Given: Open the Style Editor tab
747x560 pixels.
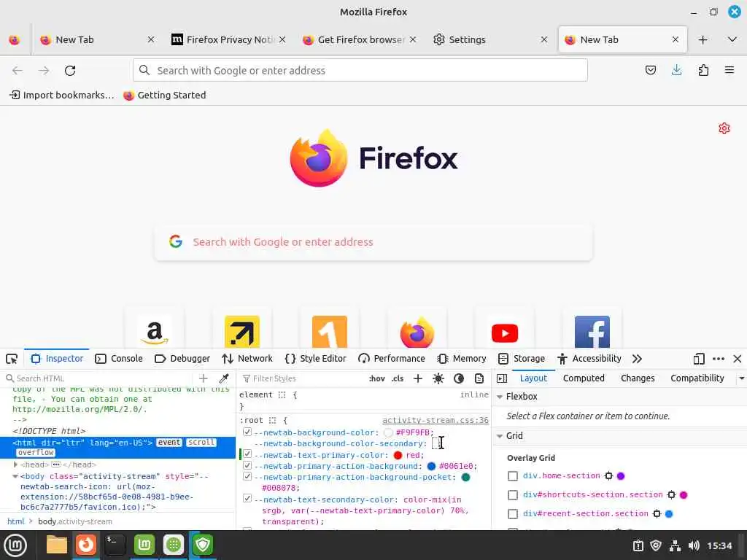Looking at the screenshot, I should click(315, 359).
